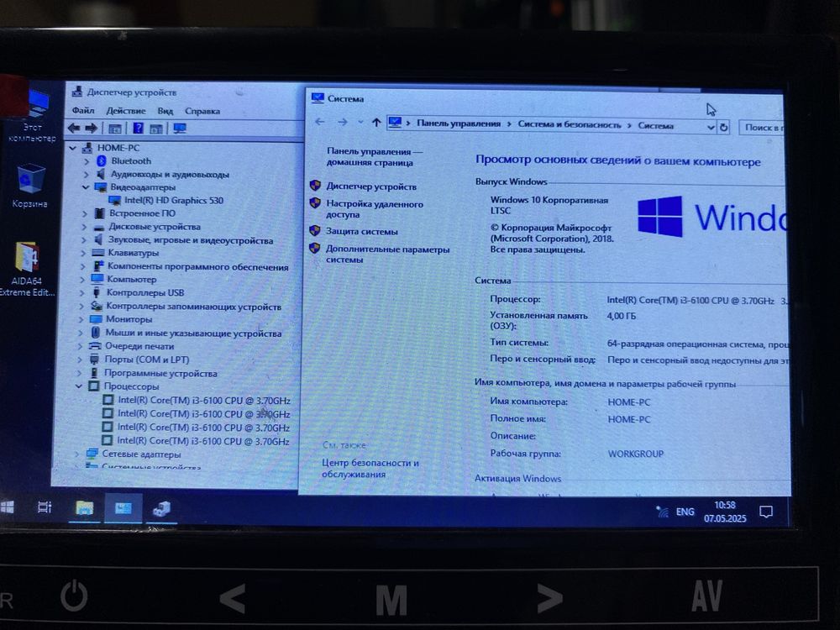Screen dimensions: 840x630
Task: Click the refresh icon in Система address bar
Action: [x=724, y=128]
